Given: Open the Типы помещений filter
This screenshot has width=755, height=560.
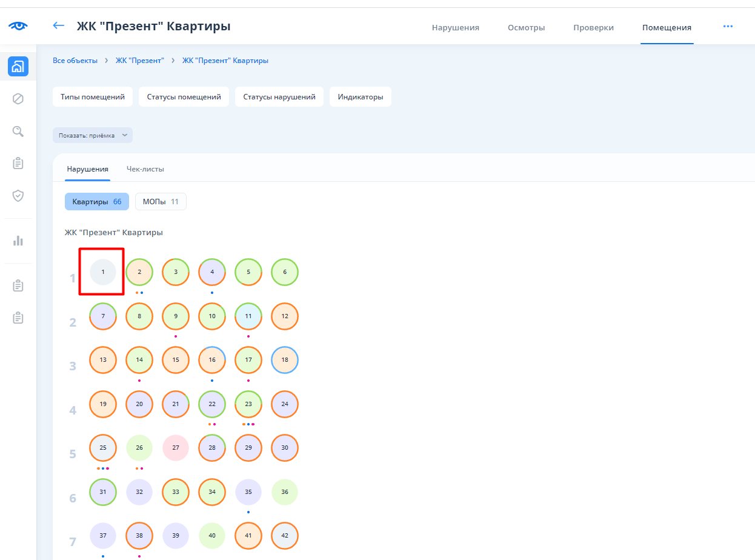Looking at the screenshot, I should (x=93, y=97).
